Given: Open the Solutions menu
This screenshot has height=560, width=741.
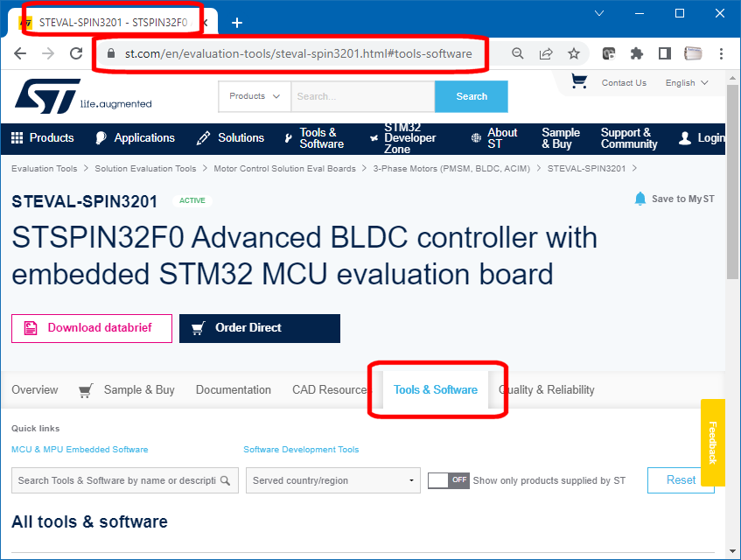Looking at the screenshot, I should [231, 138].
